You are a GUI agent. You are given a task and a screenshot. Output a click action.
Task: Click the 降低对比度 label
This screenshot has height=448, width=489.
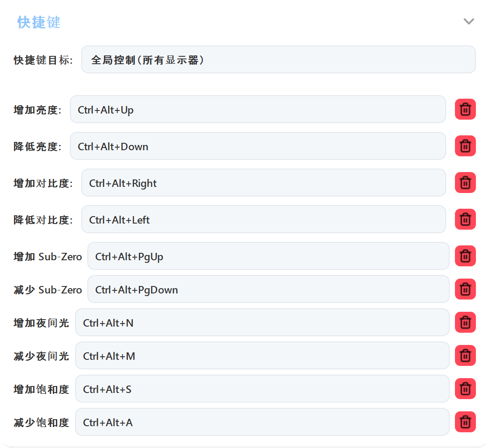click(x=43, y=220)
